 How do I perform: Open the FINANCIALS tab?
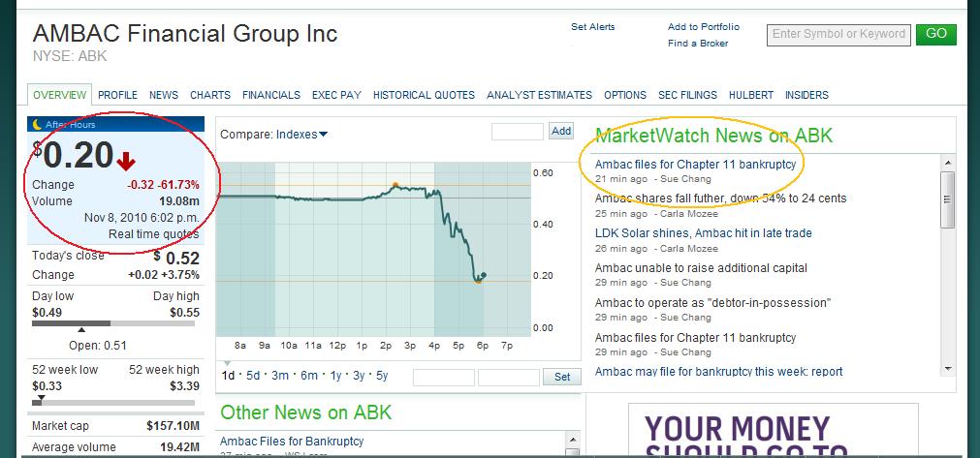pos(271,95)
